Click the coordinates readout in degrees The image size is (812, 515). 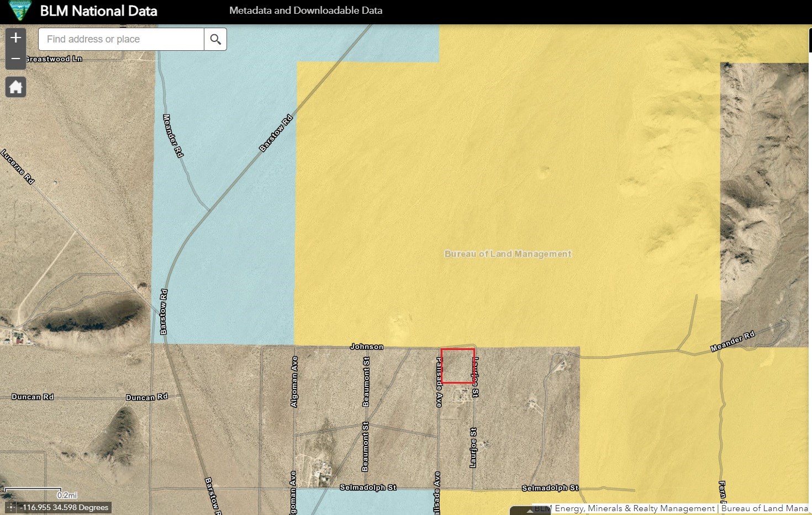coord(64,507)
